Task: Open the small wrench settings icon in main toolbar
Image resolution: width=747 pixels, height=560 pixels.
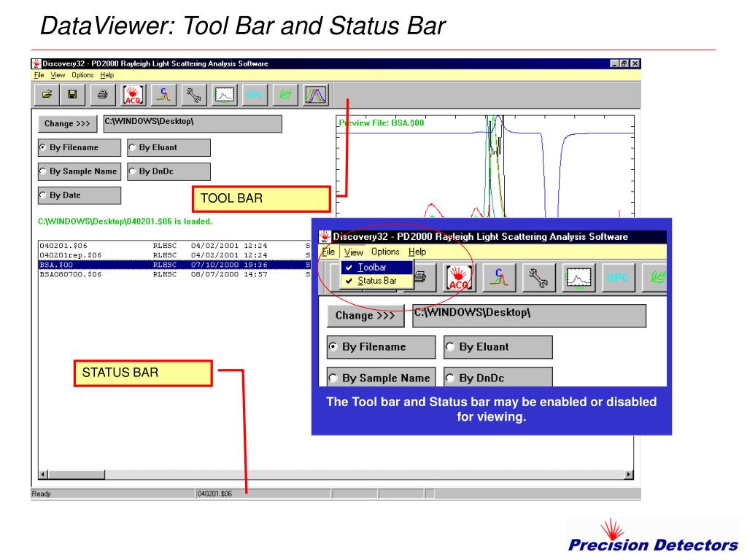Action: tap(194, 94)
